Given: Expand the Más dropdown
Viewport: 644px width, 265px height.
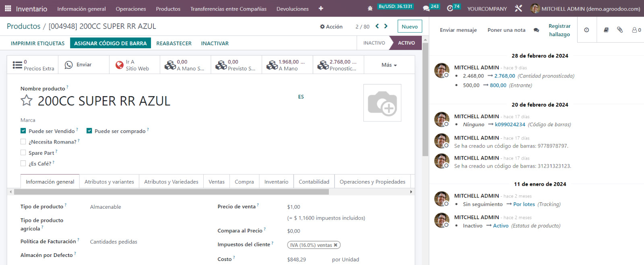Looking at the screenshot, I should point(389,65).
